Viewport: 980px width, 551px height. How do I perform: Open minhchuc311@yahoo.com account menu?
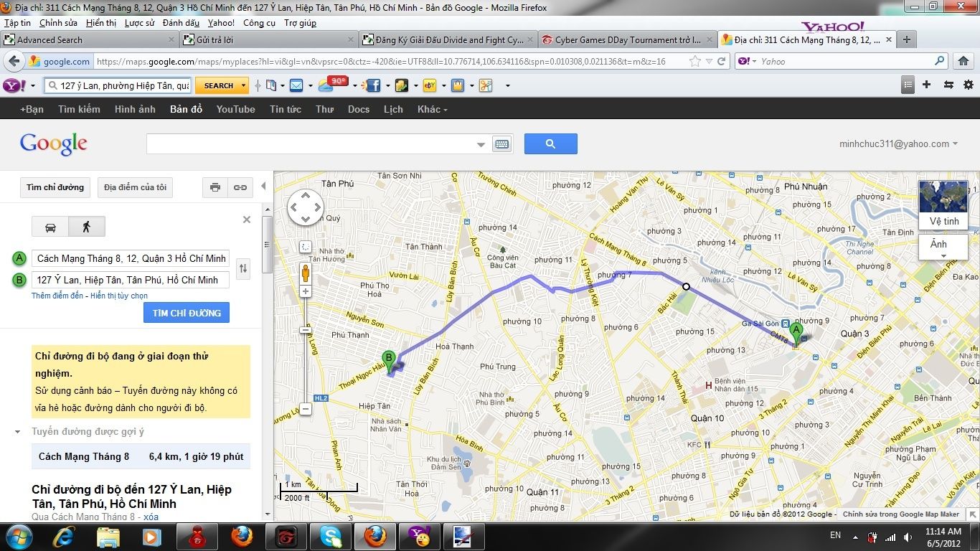898,143
